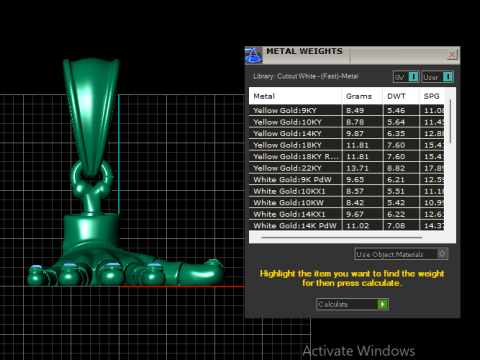Viewport: 480px width, 360px height.
Task: Click the SPG column header
Action: pos(432,96)
